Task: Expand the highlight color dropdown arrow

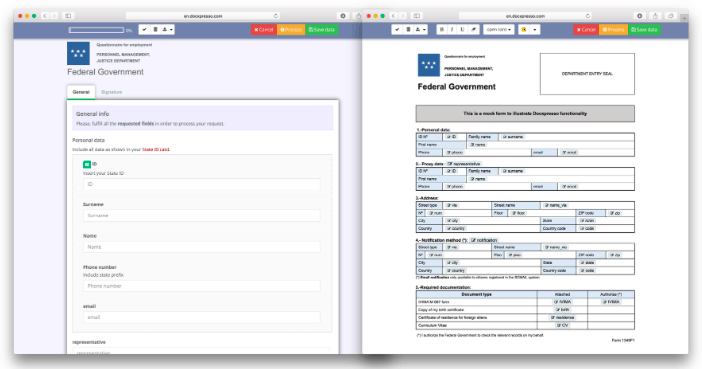Action: click(x=535, y=30)
